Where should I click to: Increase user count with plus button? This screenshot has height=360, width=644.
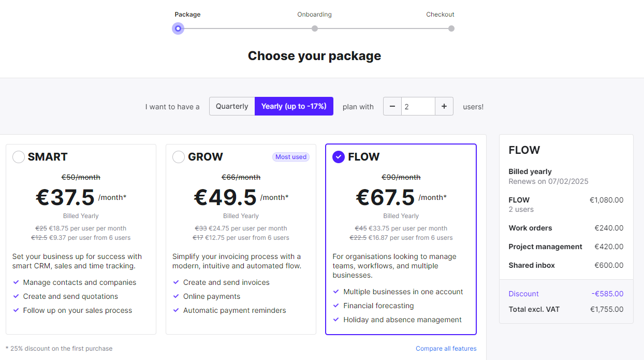pyautogui.click(x=444, y=106)
